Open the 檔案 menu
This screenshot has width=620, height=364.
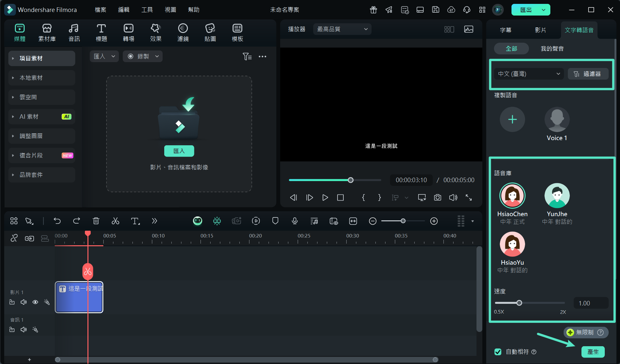100,10
